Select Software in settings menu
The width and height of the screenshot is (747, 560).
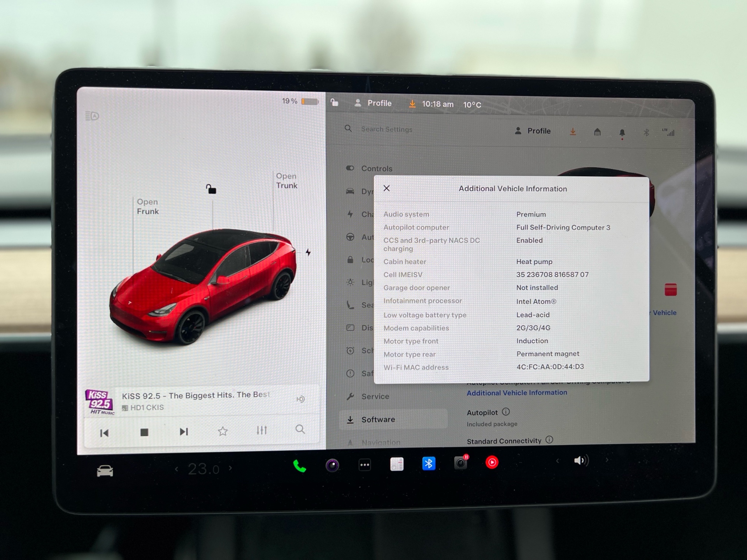(378, 420)
